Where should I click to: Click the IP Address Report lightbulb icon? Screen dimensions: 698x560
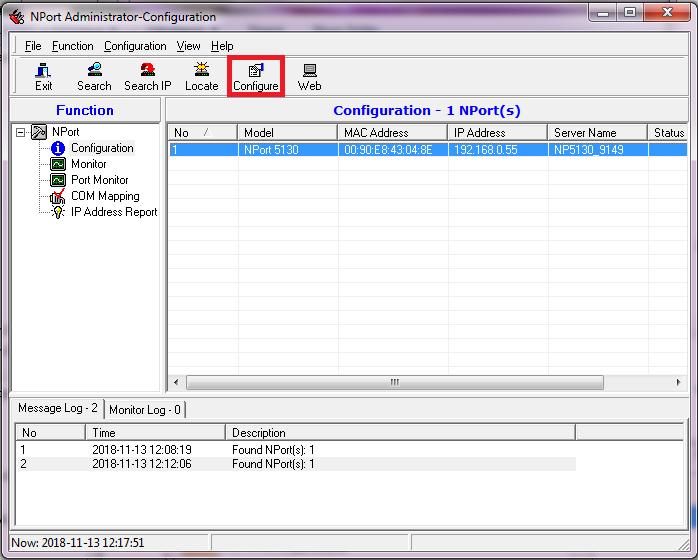tap(57, 212)
